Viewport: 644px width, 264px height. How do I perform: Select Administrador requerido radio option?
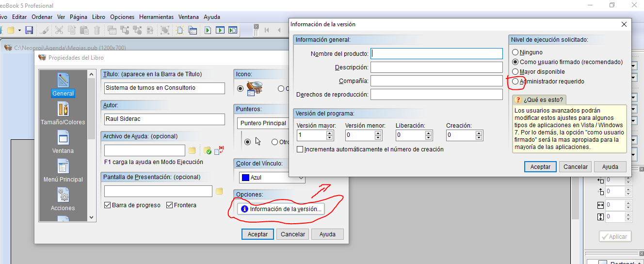click(x=515, y=82)
